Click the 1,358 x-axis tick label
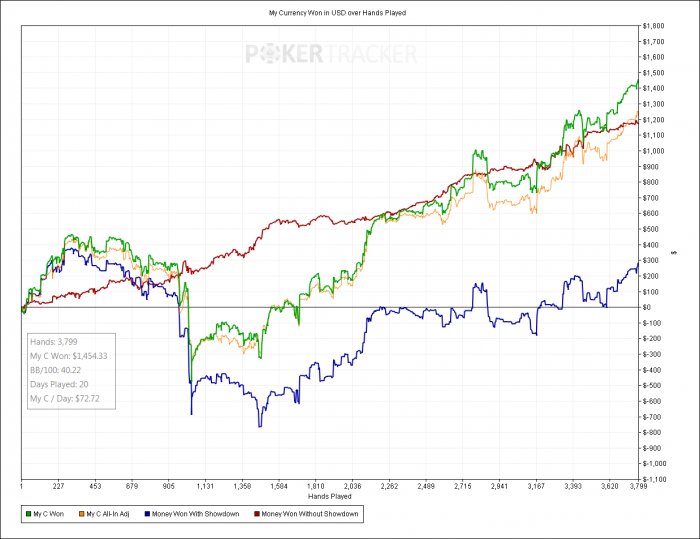700x539 pixels. (x=242, y=486)
